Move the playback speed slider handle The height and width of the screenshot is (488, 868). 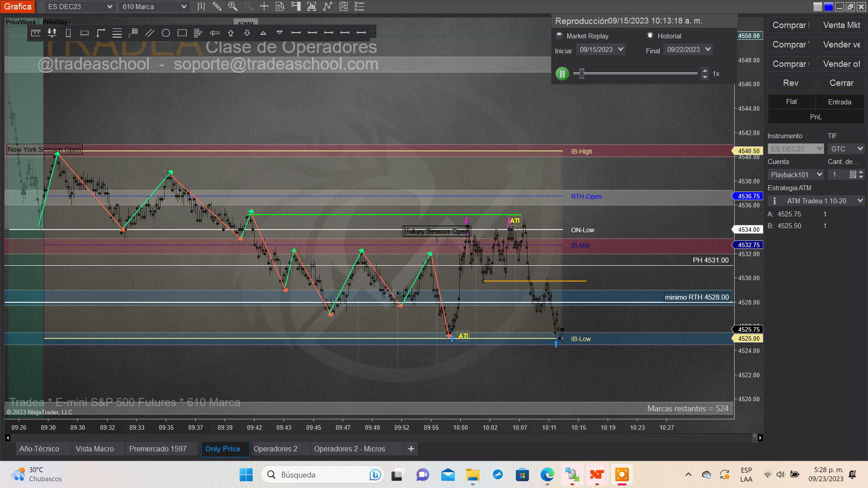click(x=582, y=74)
